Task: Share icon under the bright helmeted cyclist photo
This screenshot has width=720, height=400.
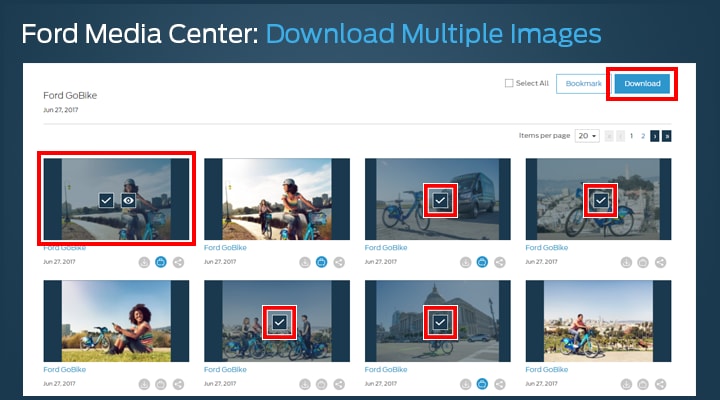Action: tap(339, 262)
